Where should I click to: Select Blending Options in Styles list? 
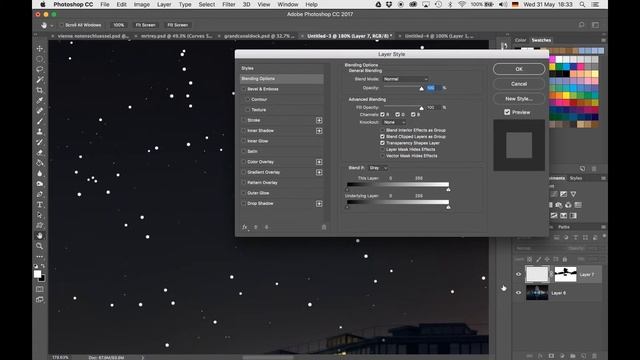tap(282, 78)
